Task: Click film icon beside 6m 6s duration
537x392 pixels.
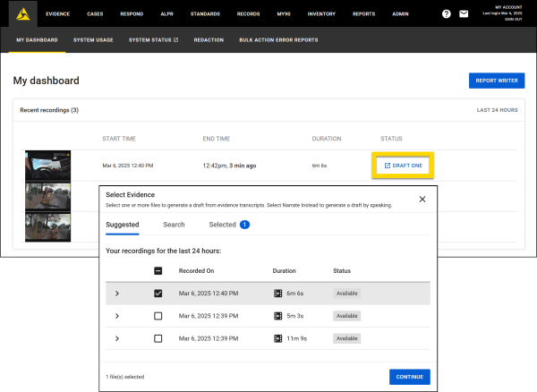Action: click(278, 294)
